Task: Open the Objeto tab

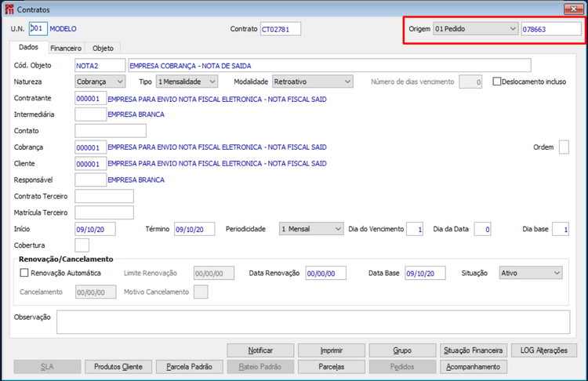Action: coord(103,48)
